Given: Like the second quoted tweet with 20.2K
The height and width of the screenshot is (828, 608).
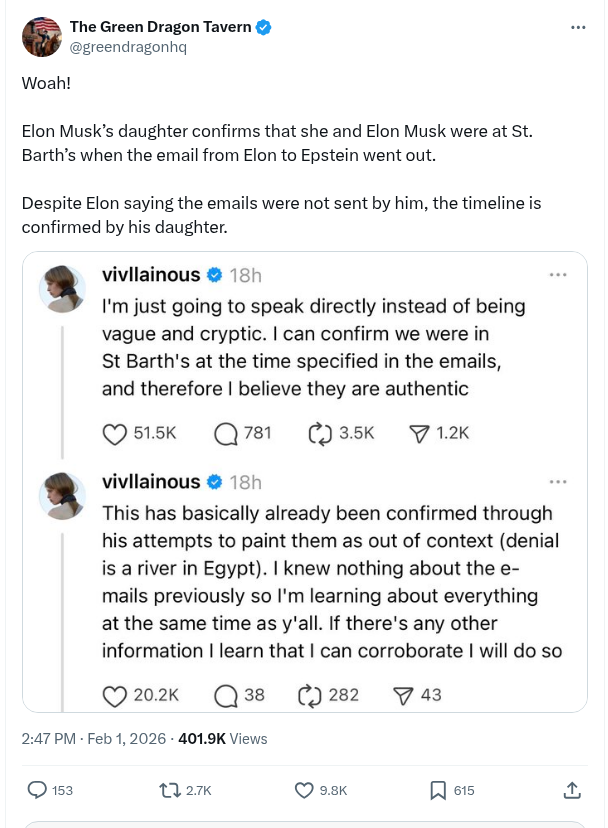Looking at the screenshot, I should click(x=116, y=694).
